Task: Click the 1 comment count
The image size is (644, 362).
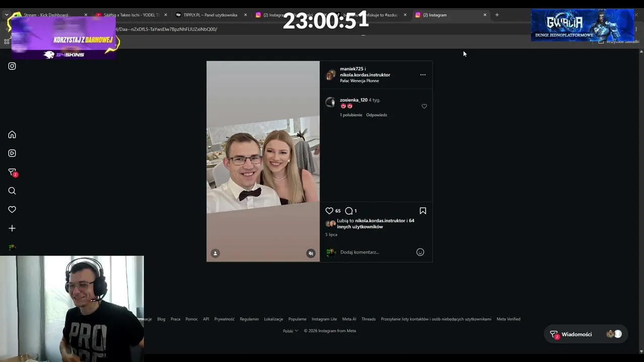Action: 355,211
